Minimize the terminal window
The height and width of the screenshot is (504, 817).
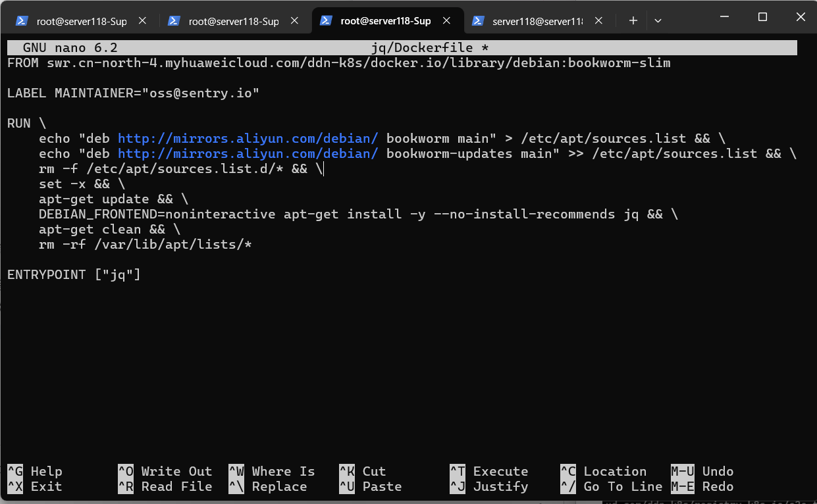pyautogui.click(x=725, y=18)
